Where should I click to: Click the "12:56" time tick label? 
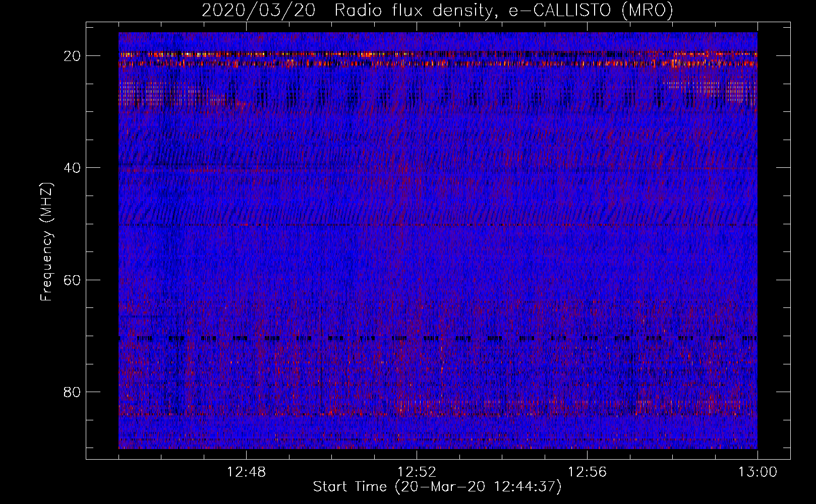(x=587, y=472)
